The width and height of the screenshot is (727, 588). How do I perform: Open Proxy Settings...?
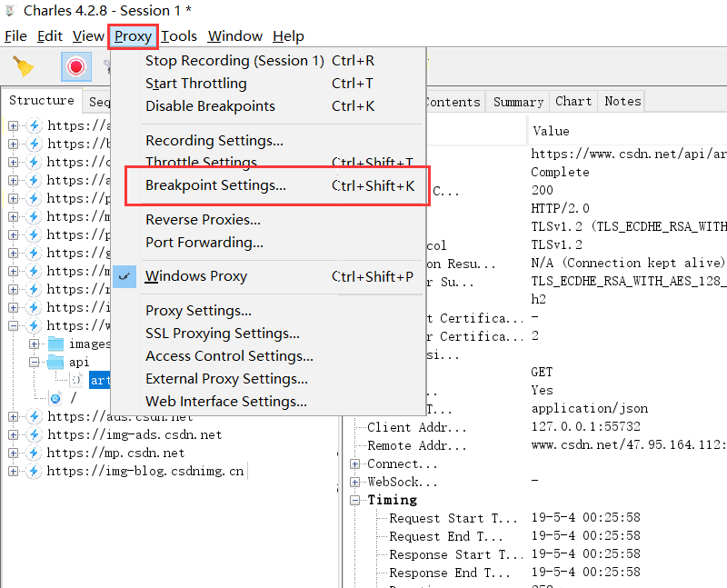(x=269, y=311)
